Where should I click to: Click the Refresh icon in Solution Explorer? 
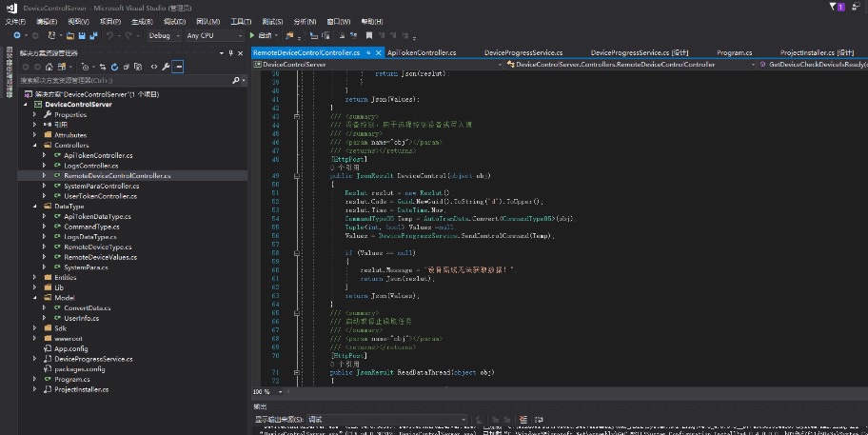point(114,67)
